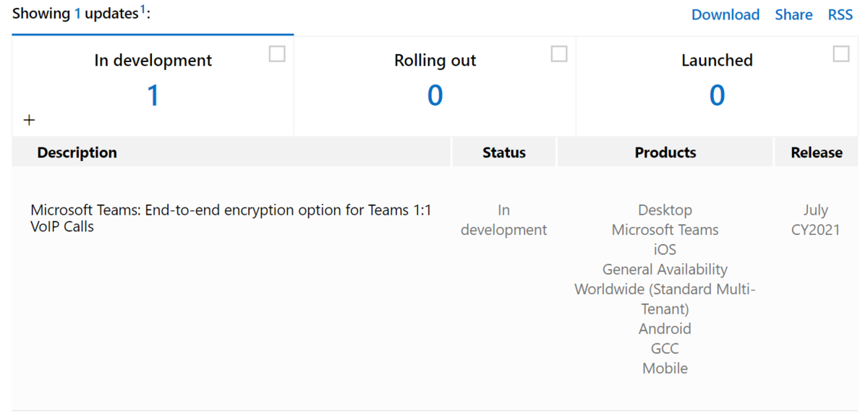The image size is (868, 417).
Task: Click the 'GCC' product tag
Action: pyautogui.click(x=665, y=348)
